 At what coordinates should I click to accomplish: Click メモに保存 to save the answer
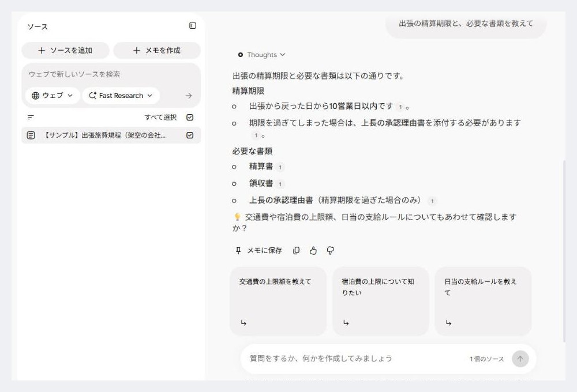pos(258,251)
